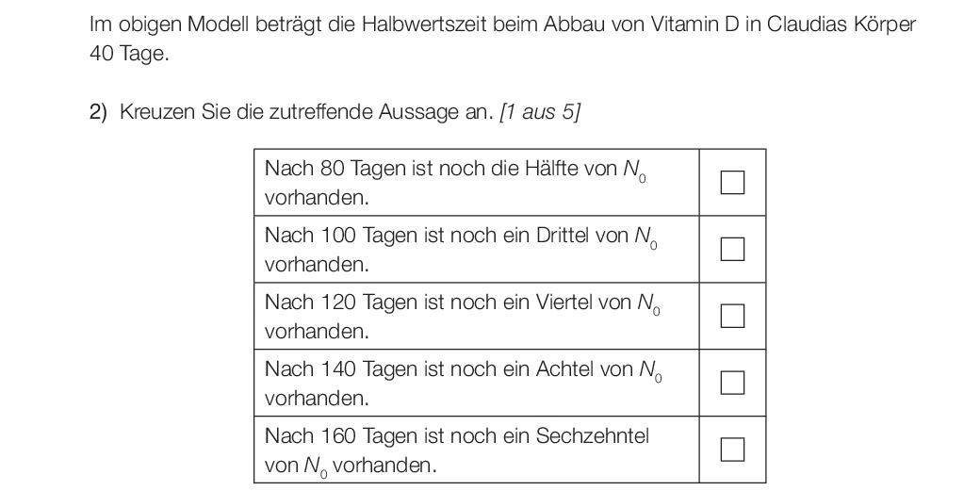Click the '[1 aus 5]' hint text

(539, 112)
